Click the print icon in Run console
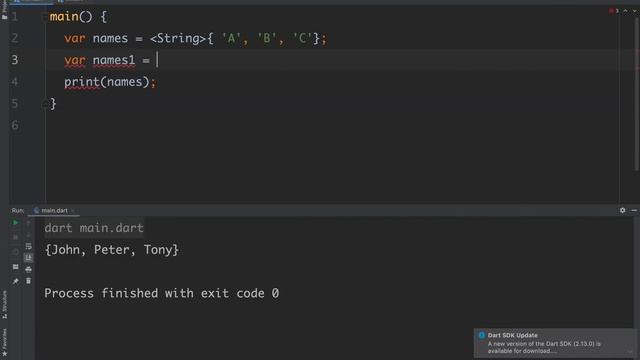The height and width of the screenshot is (360, 640). [28, 269]
